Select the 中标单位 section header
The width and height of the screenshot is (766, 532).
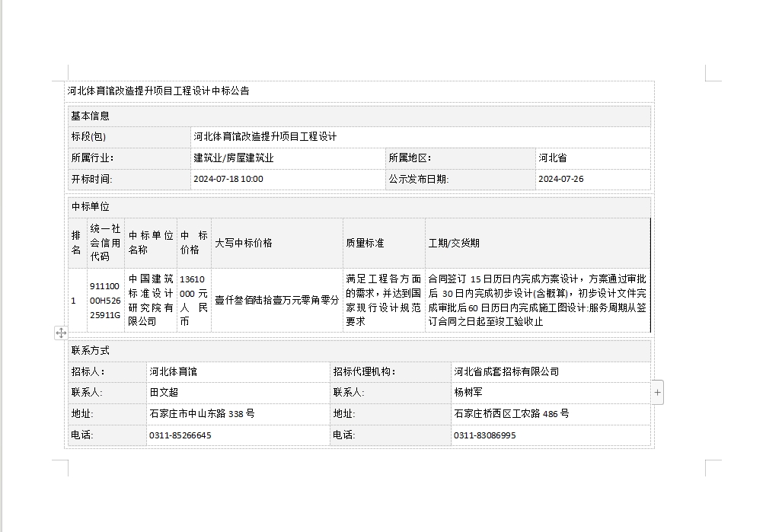point(91,207)
